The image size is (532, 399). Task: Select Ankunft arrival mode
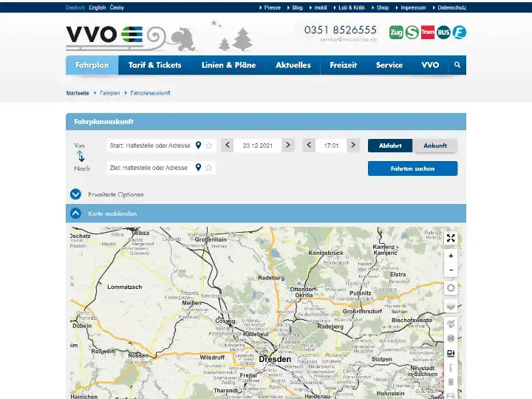434,146
